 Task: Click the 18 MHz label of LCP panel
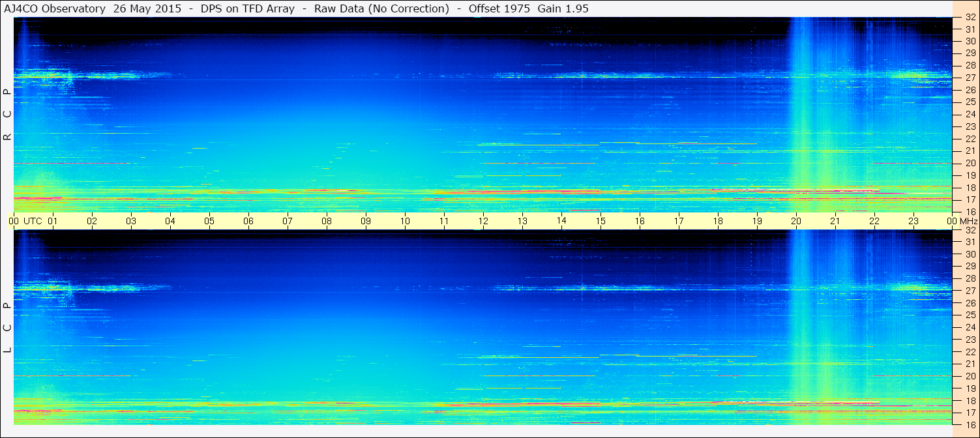coord(970,401)
